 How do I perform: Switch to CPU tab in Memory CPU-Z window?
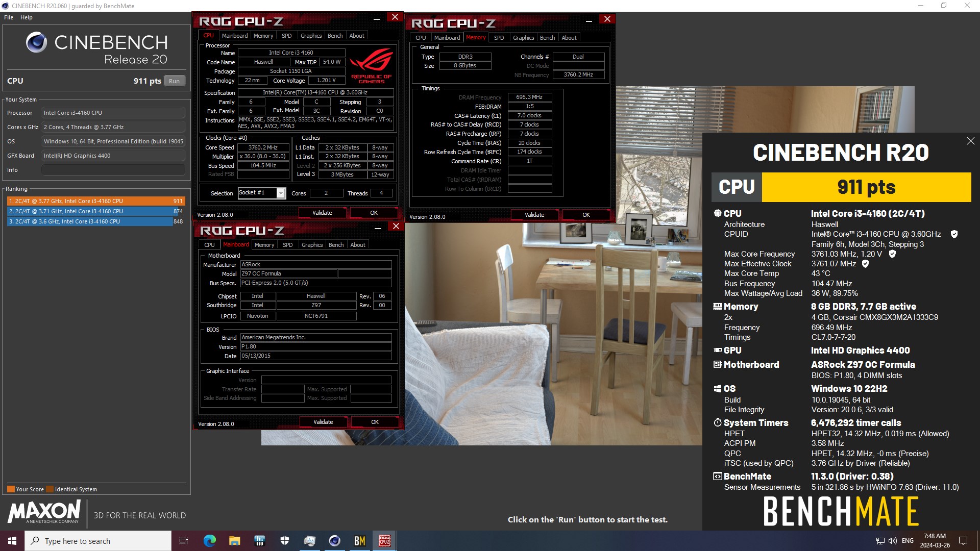pyautogui.click(x=421, y=38)
